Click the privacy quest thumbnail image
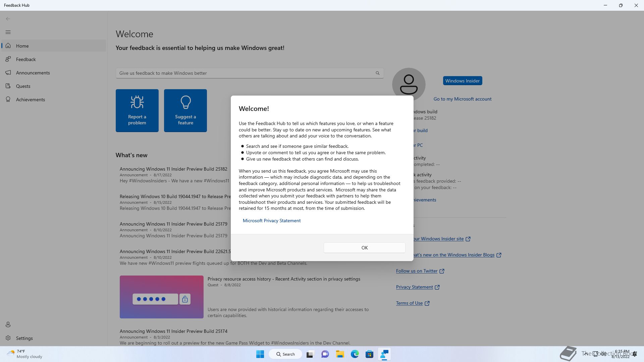 coord(162,297)
